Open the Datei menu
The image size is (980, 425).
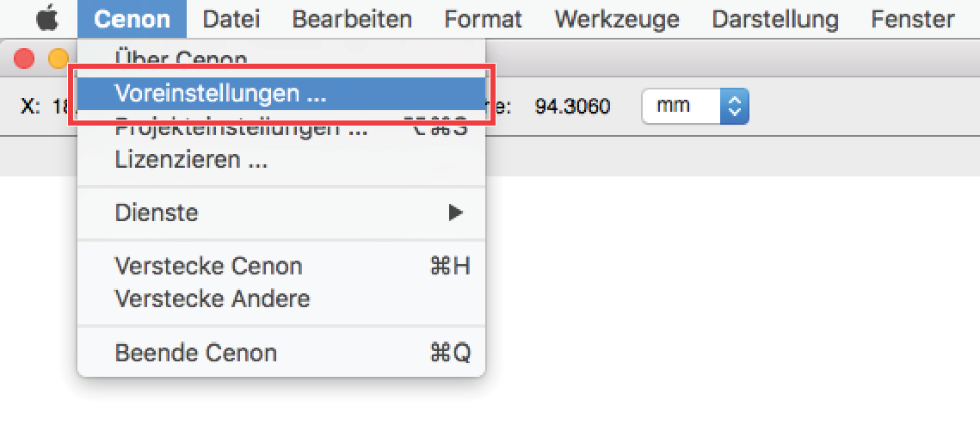coord(231,20)
